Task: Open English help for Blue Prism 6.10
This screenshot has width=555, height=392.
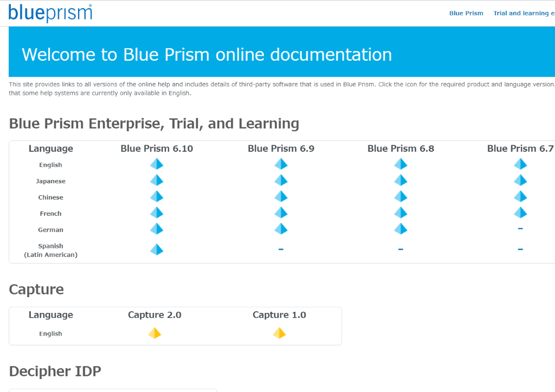Action: coord(157,164)
